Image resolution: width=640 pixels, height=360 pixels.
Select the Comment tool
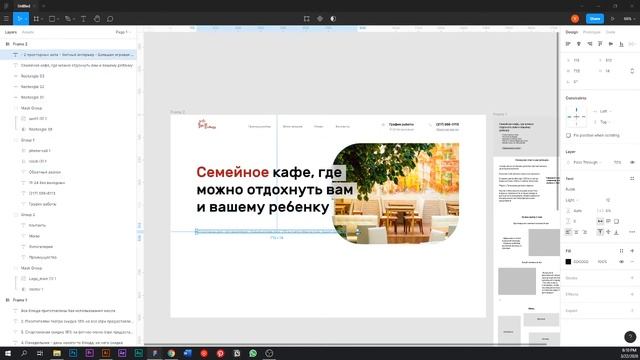pos(110,19)
